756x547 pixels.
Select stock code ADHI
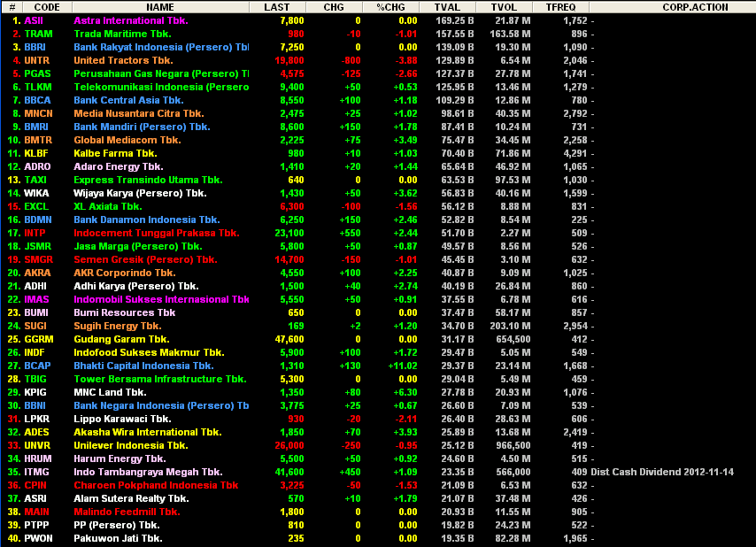click(35, 286)
